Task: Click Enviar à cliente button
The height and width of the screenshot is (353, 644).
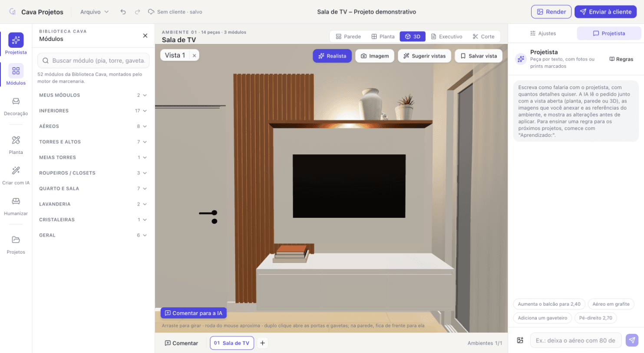Action: click(605, 12)
